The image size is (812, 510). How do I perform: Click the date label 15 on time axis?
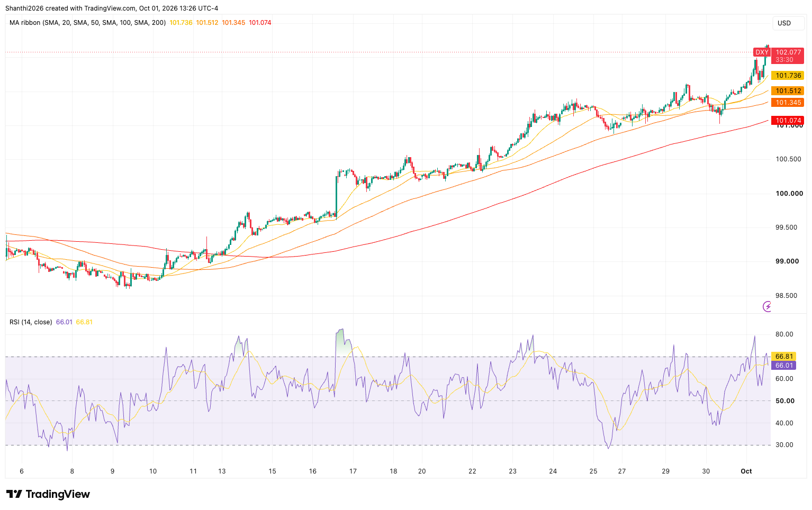click(x=272, y=471)
